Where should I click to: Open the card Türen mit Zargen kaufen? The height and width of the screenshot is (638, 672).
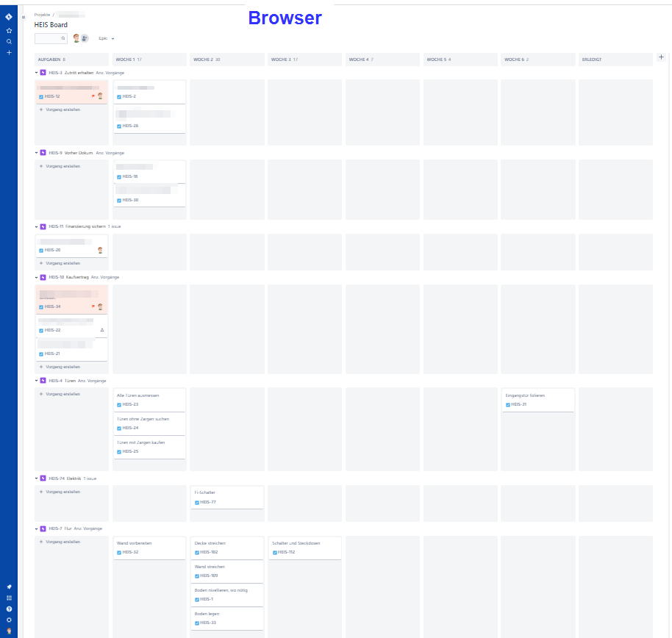pyautogui.click(x=149, y=447)
